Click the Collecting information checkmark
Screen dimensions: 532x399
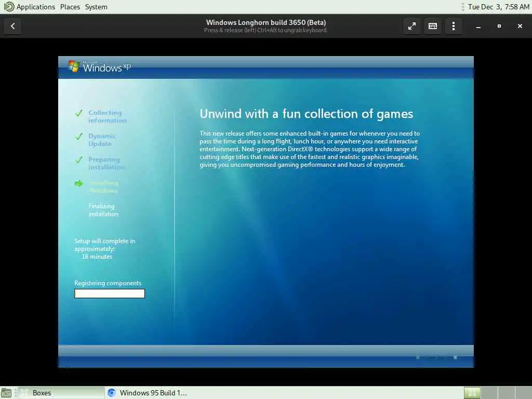pos(79,113)
